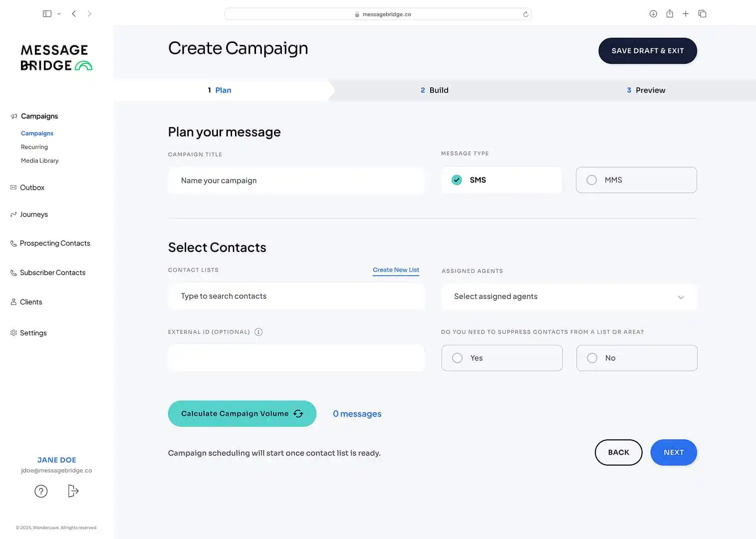Screen dimensions: 756x539
Task: Choose Yes for suppressing contacts
Action: pyautogui.click(x=502, y=358)
